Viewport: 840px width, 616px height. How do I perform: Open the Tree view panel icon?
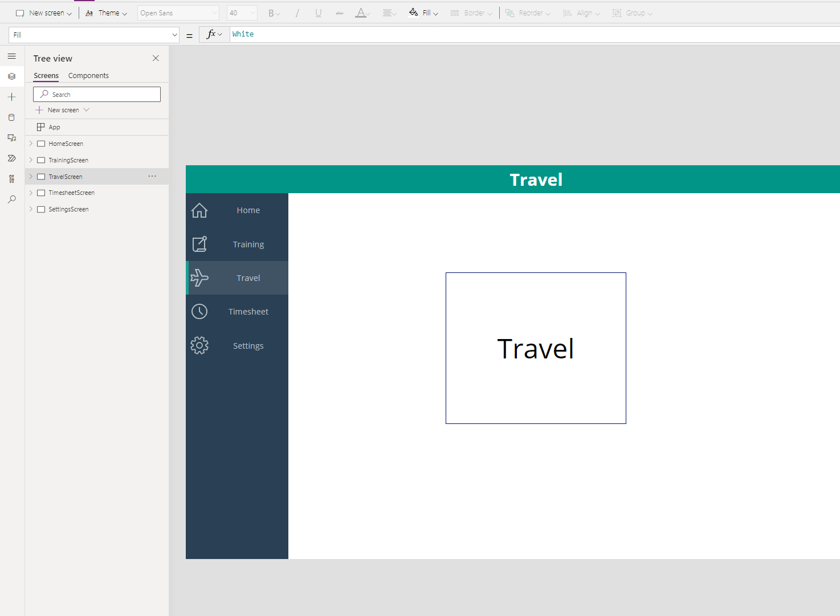[12, 76]
